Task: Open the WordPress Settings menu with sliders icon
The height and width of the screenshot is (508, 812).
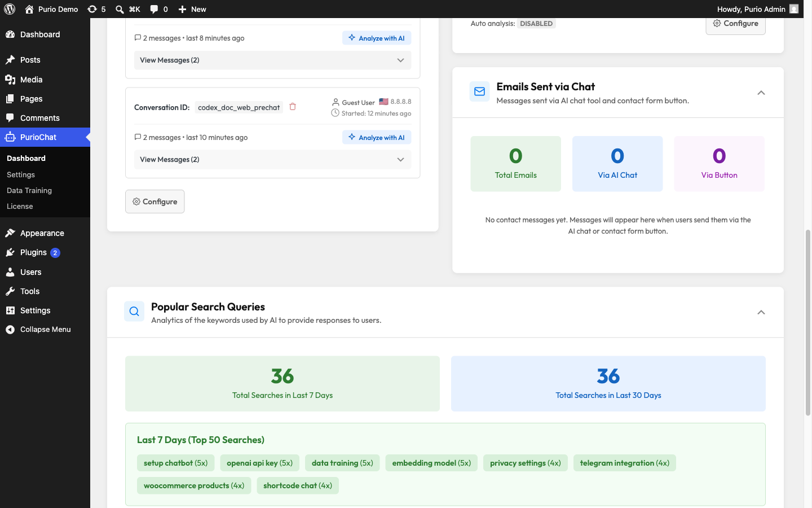Action: (45, 310)
